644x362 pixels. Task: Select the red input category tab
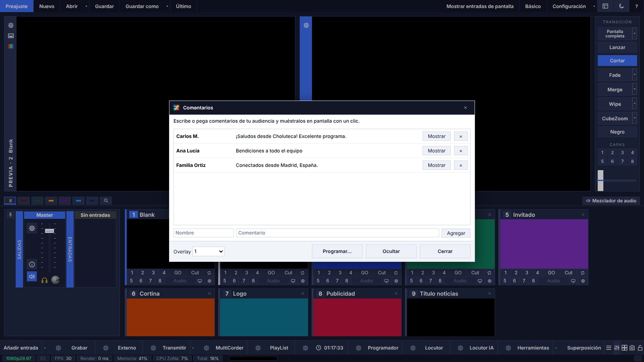point(24,201)
